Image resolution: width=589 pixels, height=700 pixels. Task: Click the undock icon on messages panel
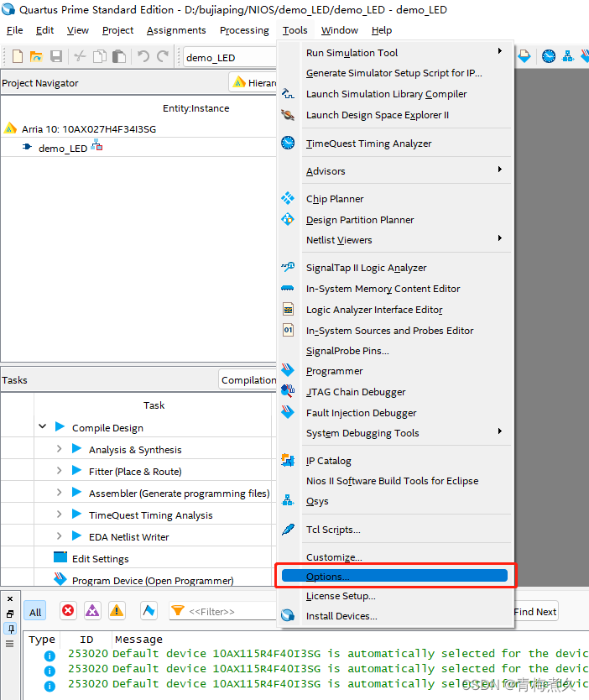(x=10, y=614)
